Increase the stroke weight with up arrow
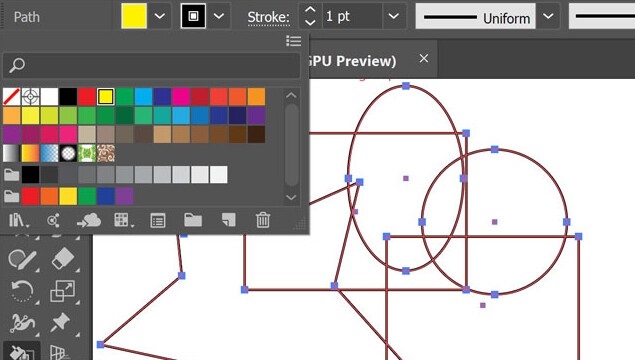Viewport: 635px width, 360px height. pos(310,10)
